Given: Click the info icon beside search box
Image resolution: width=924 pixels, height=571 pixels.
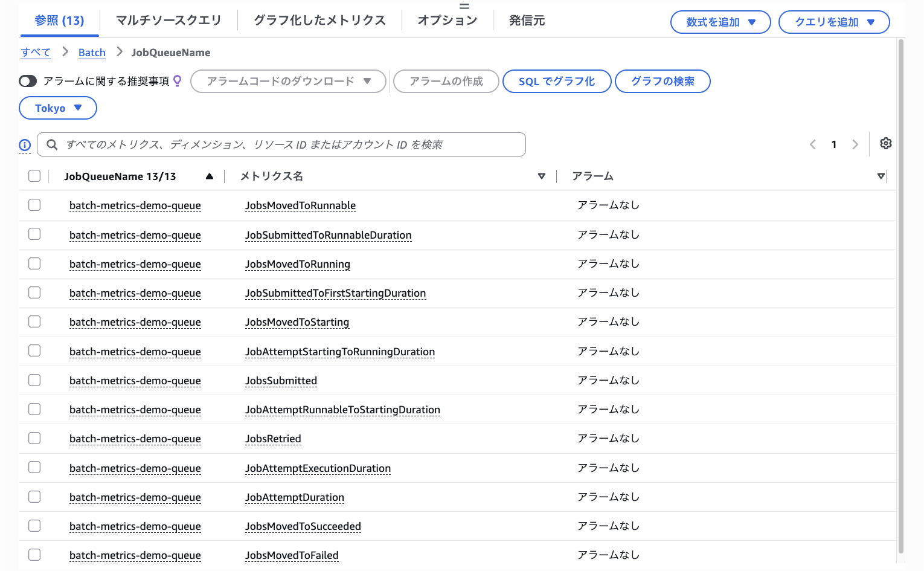Looking at the screenshot, I should pos(25,145).
